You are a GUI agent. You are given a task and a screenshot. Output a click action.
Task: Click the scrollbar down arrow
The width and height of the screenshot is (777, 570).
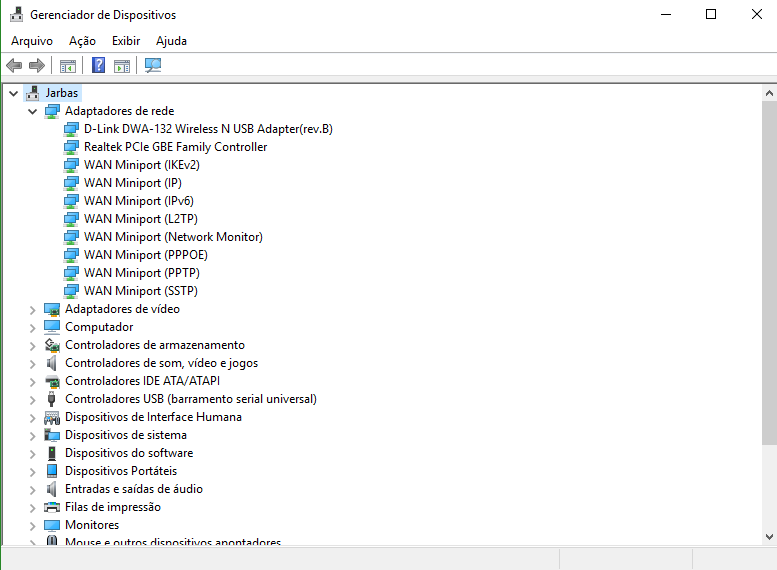tap(769, 536)
